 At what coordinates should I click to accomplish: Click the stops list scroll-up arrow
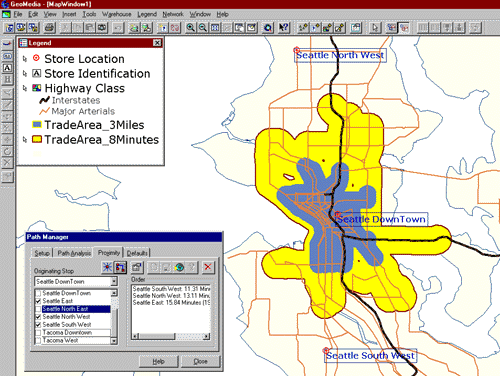click(x=114, y=293)
